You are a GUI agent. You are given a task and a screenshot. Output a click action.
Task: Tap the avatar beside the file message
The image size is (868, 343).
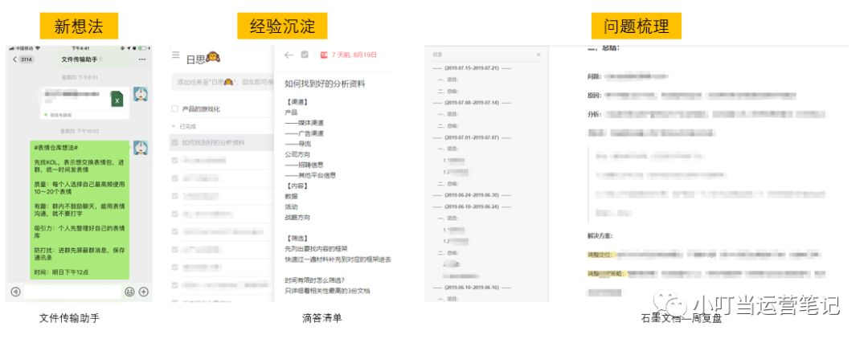pyautogui.click(x=141, y=93)
